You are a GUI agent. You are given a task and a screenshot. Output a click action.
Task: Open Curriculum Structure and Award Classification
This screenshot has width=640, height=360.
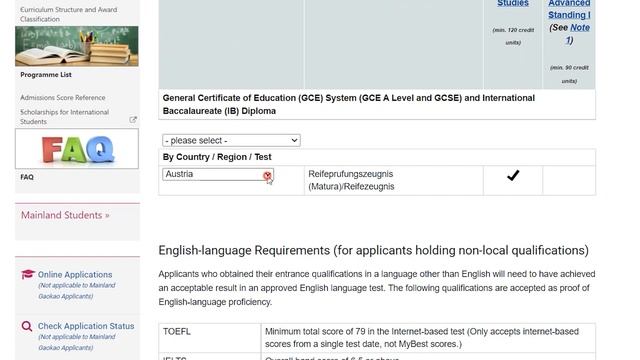coord(69,14)
